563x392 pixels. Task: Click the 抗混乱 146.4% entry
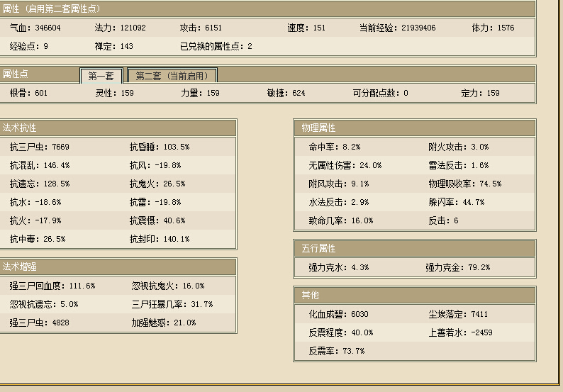[x=40, y=165]
